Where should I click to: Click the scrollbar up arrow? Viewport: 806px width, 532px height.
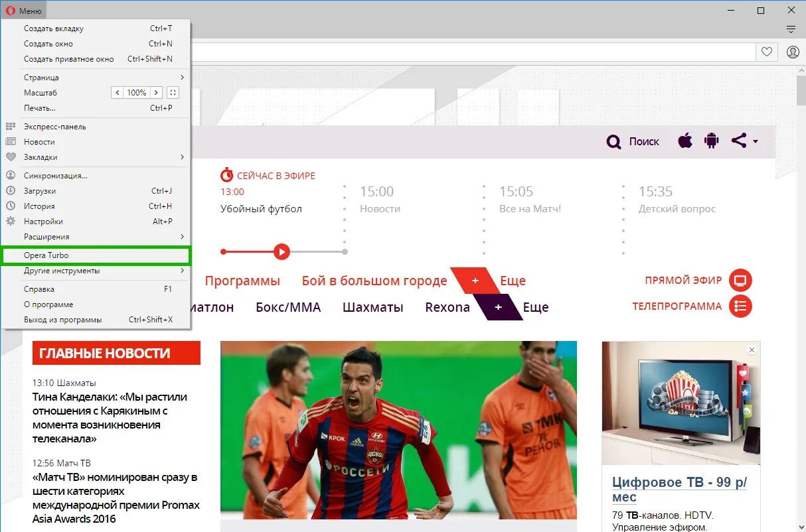click(801, 71)
